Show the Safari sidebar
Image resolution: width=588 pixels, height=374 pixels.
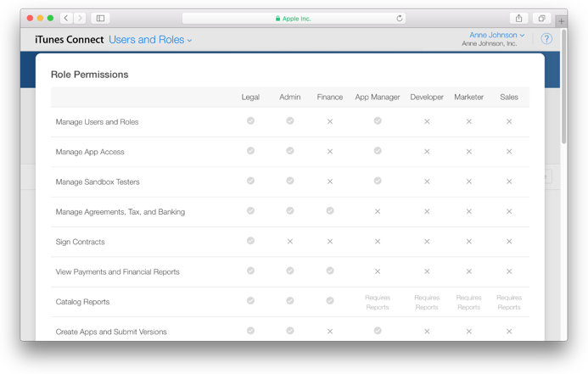click(x=100, y=18)
